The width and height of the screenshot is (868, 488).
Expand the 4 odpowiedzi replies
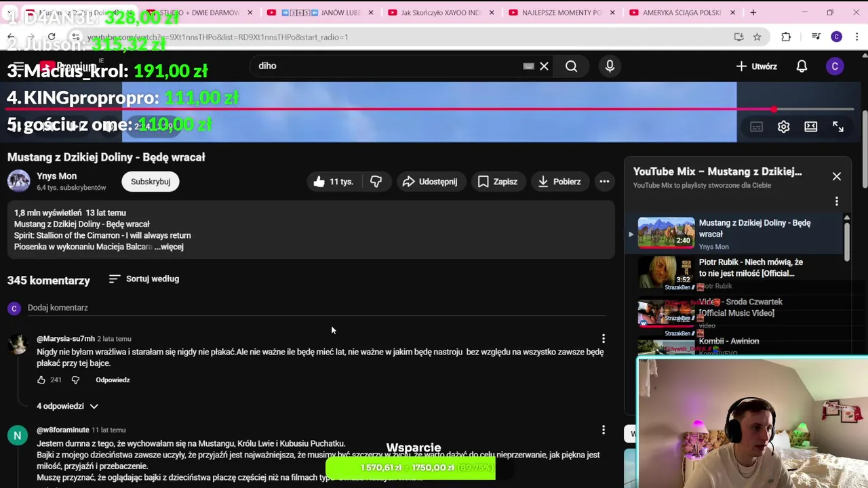coord(67,406)
